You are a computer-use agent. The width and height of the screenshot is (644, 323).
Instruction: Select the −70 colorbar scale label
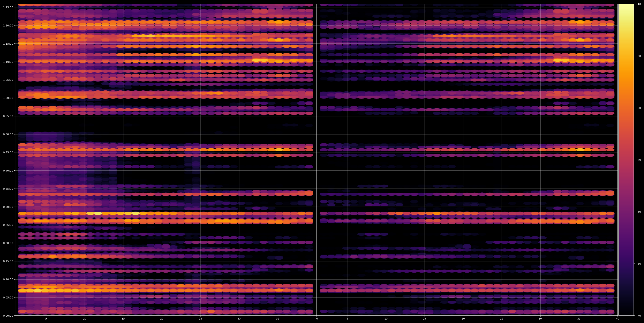coord(638,316)
